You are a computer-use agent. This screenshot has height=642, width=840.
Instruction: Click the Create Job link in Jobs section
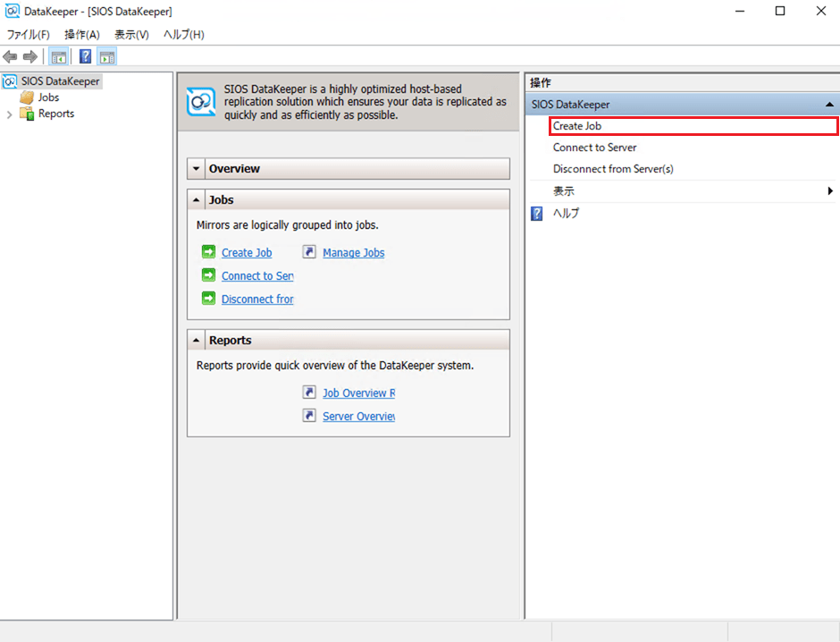click(x=247, y=252)
